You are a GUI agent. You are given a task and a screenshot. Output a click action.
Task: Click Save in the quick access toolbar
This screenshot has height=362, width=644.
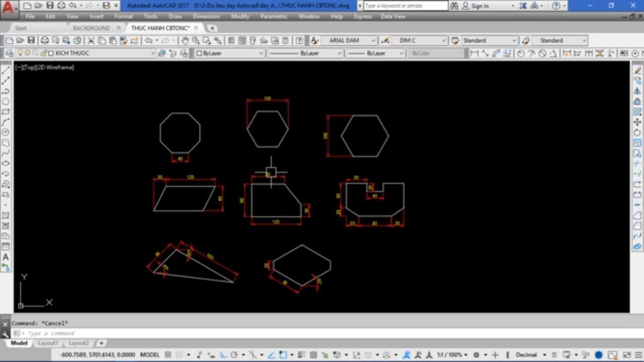[50, 6]
